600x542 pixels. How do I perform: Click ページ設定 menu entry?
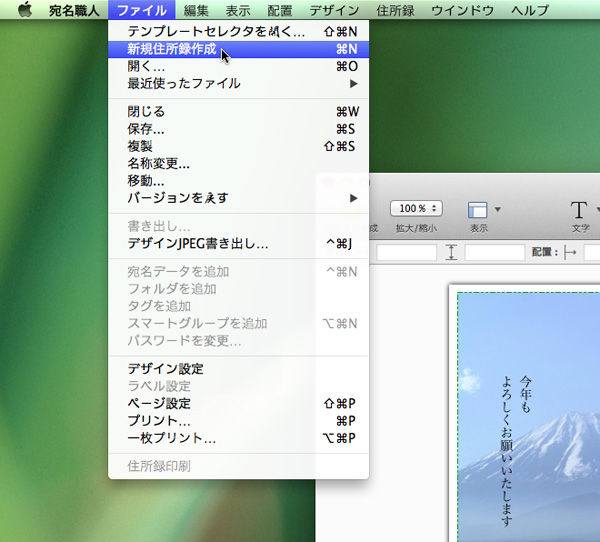(x=158, y=403)
